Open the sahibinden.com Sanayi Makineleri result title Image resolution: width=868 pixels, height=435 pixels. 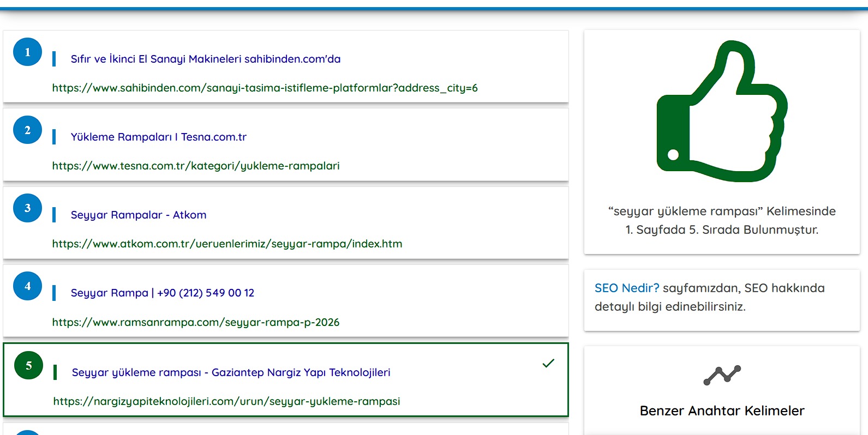point(205,59)
